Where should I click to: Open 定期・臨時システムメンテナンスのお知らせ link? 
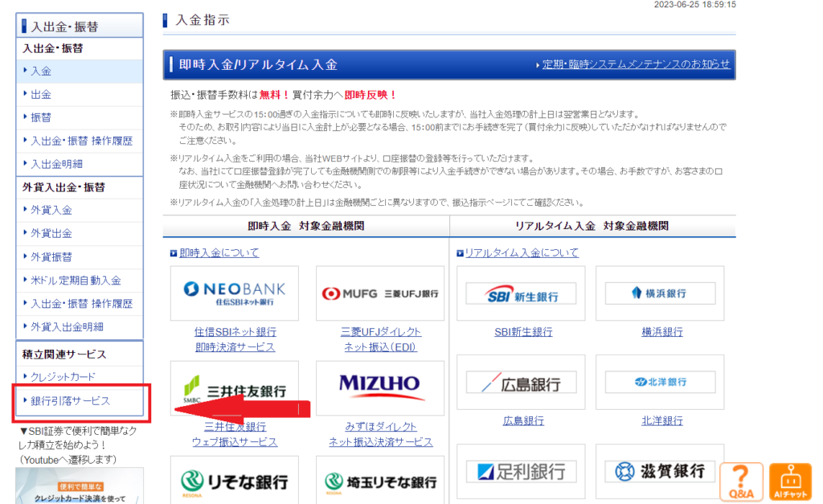[x=637, y=64]
